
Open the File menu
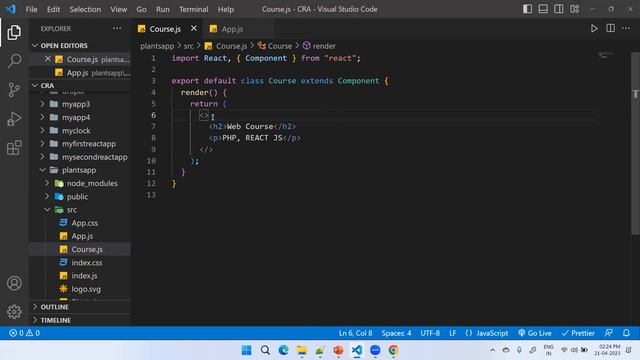point(31,9)
